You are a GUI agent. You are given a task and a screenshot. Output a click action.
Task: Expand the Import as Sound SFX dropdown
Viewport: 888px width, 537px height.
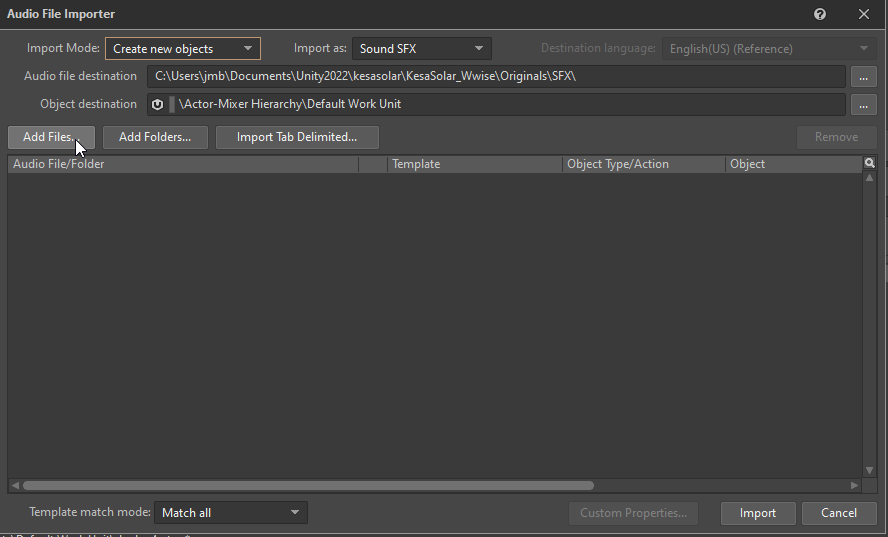point(421,48)
